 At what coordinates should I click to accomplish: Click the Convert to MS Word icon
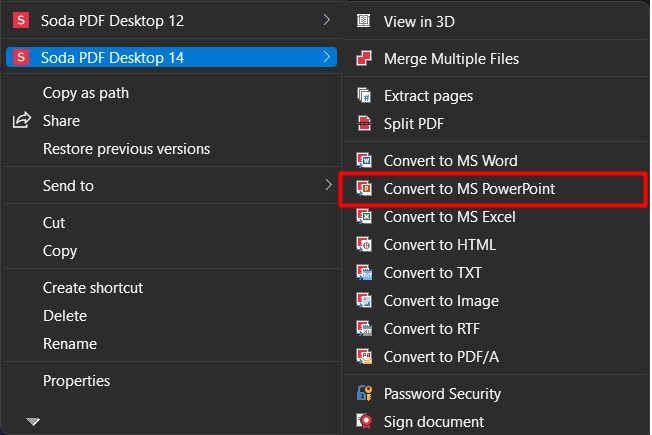click(364, 160)
